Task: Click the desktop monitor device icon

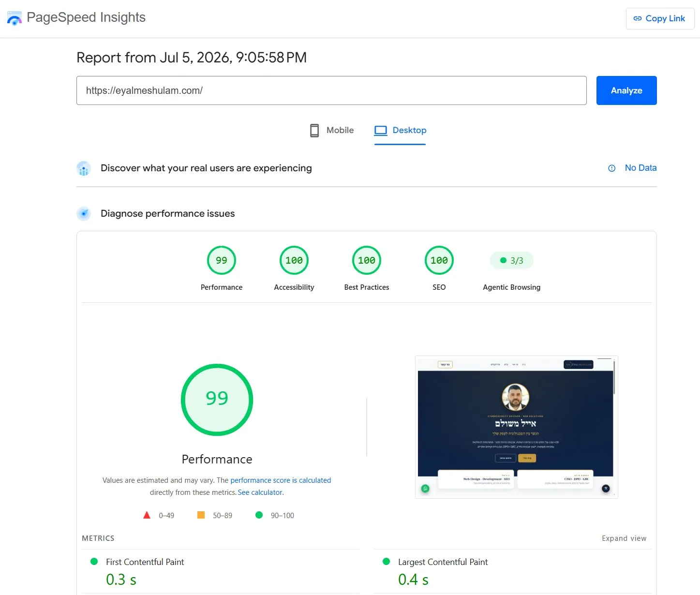Action: [x=381, y=131]
